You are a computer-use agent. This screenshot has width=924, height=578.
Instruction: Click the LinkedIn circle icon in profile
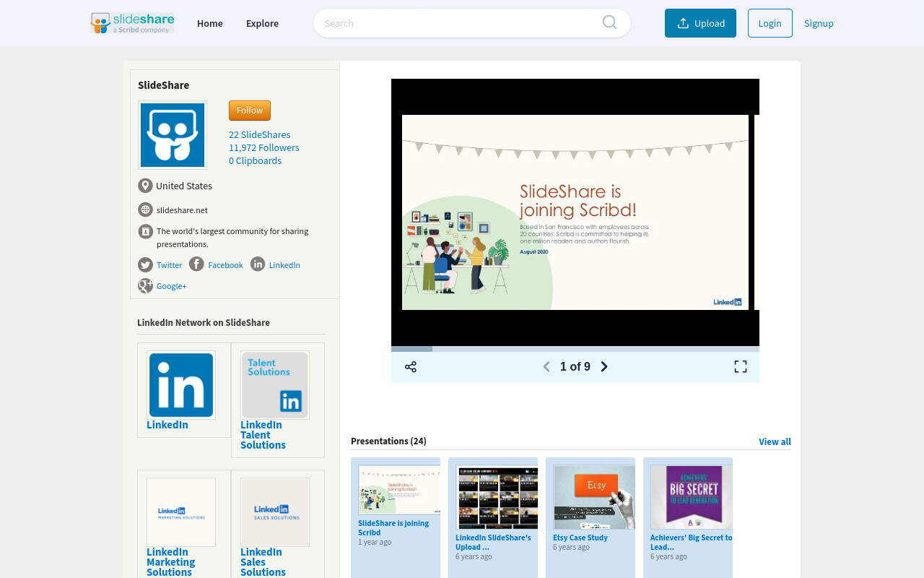pos(258,264)
